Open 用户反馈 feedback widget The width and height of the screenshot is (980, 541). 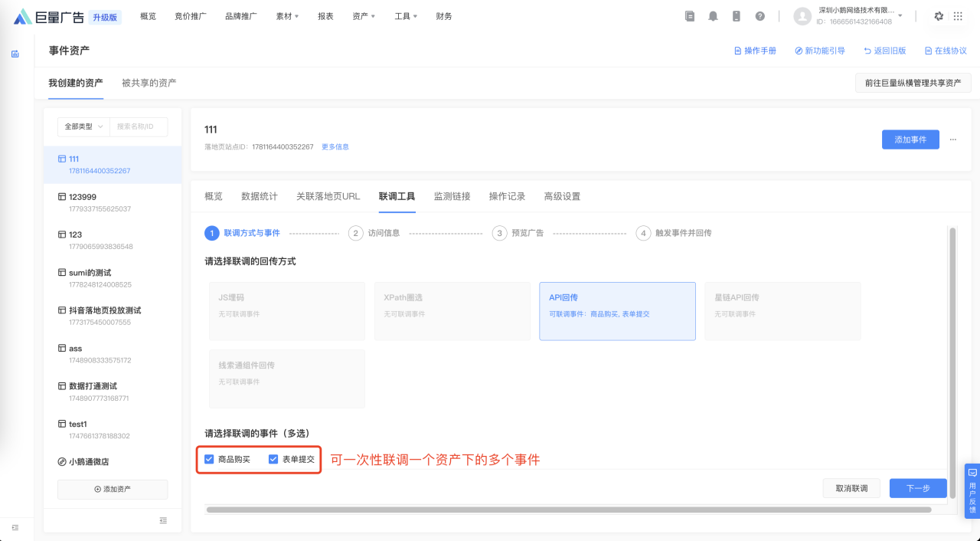click(x=972, y=490)
